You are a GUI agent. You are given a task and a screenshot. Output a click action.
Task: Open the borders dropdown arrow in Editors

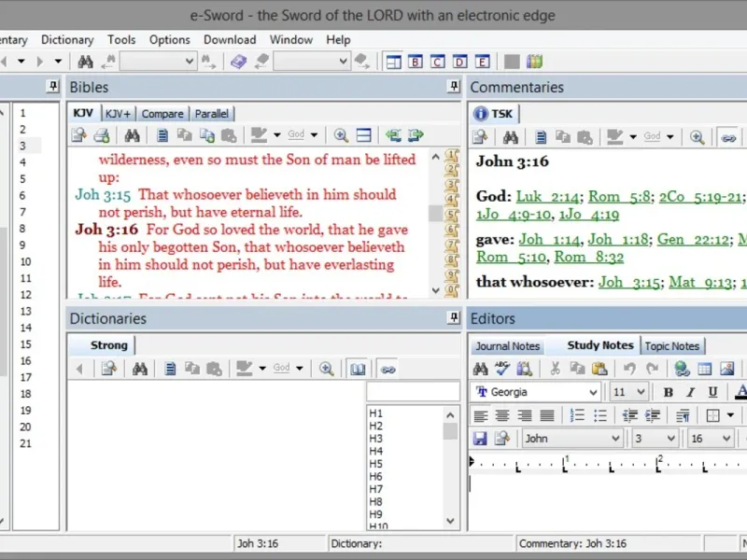[730, 415]
